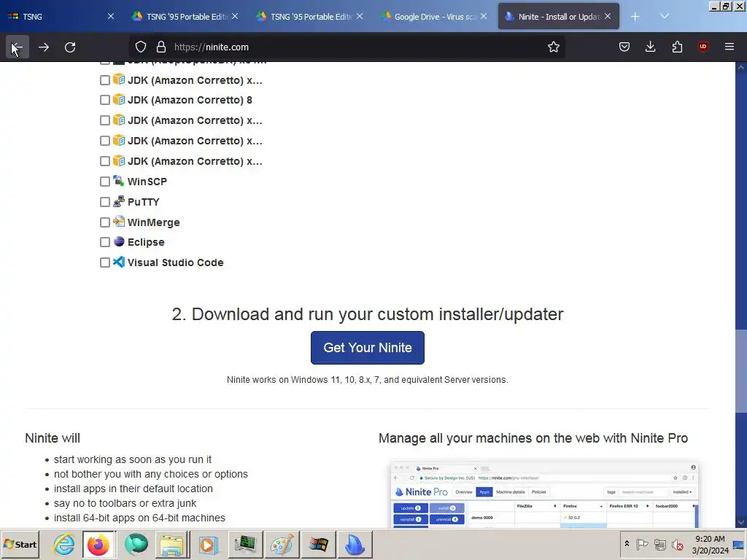Check the last JDK (Amazon Corretto) x... checkbox
This screenshot has height=560, width=747.
(105, 161)
